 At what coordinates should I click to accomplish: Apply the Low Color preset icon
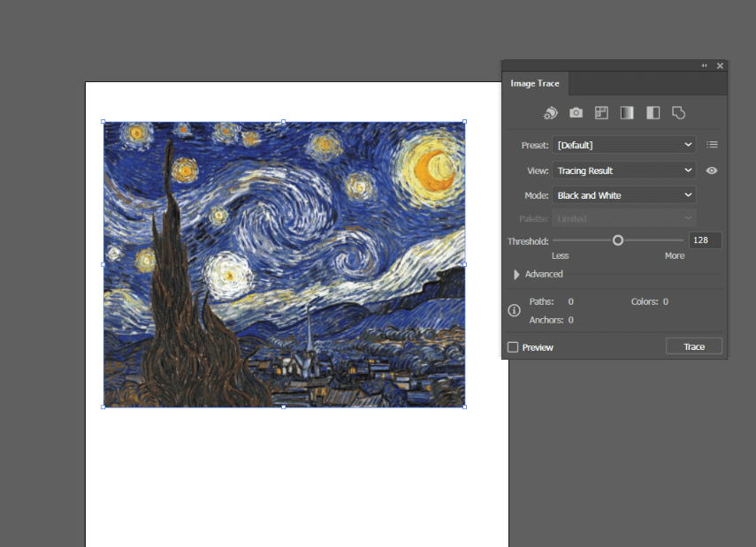click(x=601, y=113)
